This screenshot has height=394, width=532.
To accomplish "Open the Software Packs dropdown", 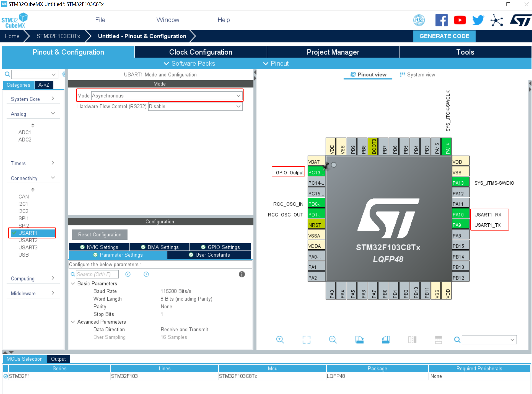I will (x=189, y=63).
